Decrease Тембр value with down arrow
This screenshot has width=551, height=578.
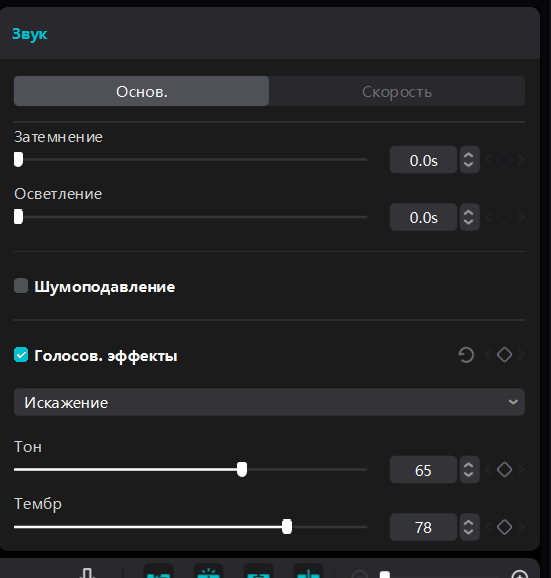tap(468, 531)
